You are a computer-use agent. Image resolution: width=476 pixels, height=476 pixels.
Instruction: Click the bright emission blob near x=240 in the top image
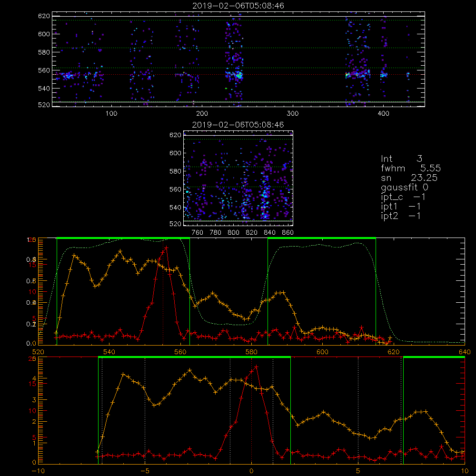(239, 75)
